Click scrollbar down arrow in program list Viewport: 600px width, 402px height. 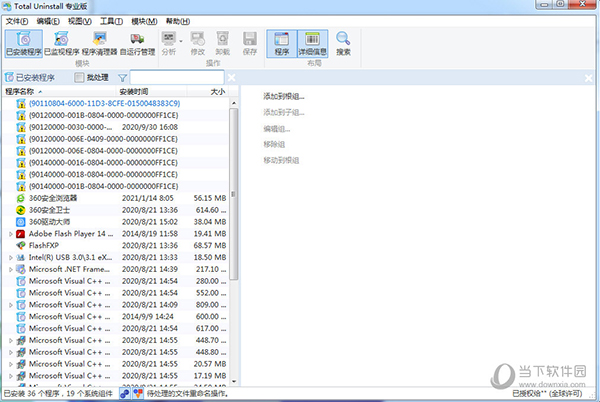click(234, 381)
